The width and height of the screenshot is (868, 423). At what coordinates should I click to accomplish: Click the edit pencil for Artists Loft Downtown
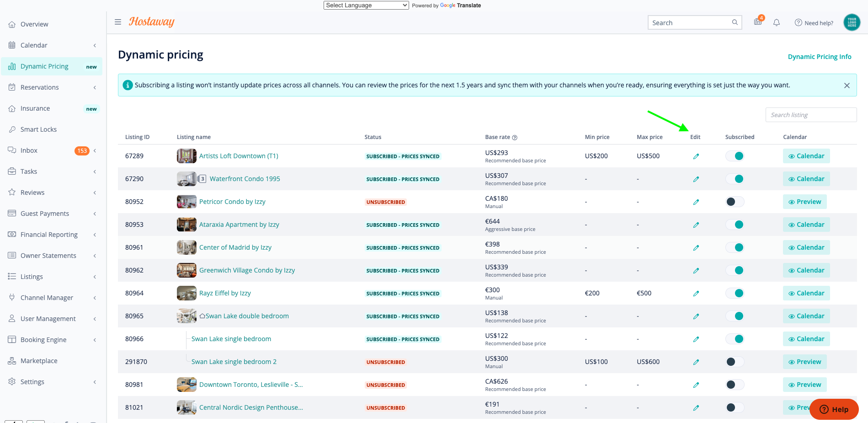pyautogui.click(x=696, y=156)
